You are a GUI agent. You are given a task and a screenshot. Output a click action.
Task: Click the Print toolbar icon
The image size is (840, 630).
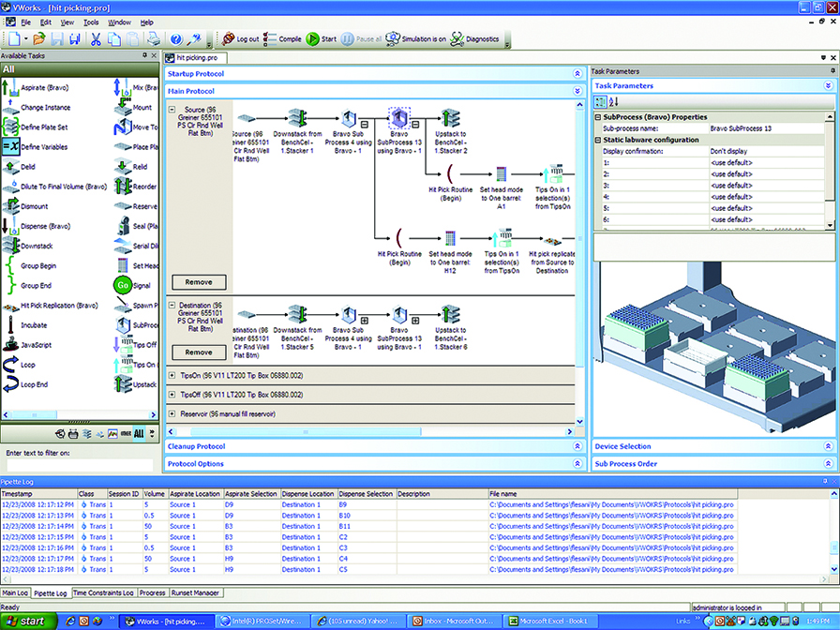pyautogui.click(x=153, y=39)
